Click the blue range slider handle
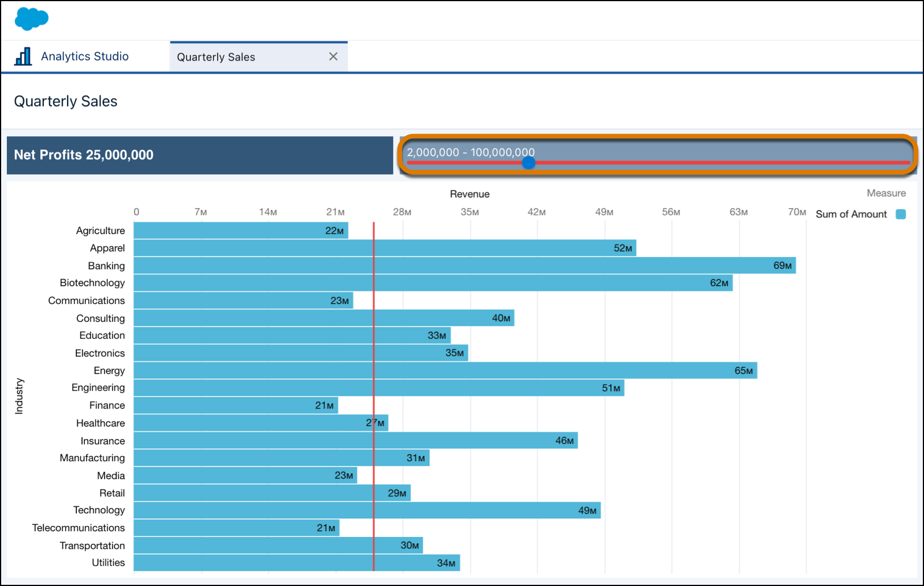Screen dimensions: 924x586 tap(528, 162)
